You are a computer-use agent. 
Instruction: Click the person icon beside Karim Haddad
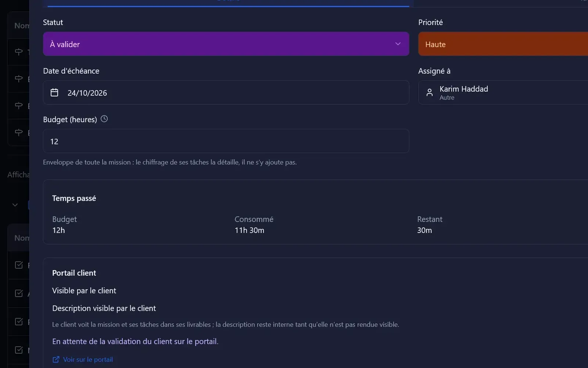(x=429, y=92)
